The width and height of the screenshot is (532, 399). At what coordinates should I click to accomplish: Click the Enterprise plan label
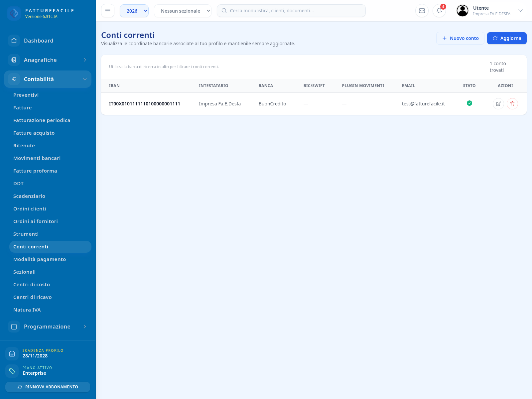[34, 373]
